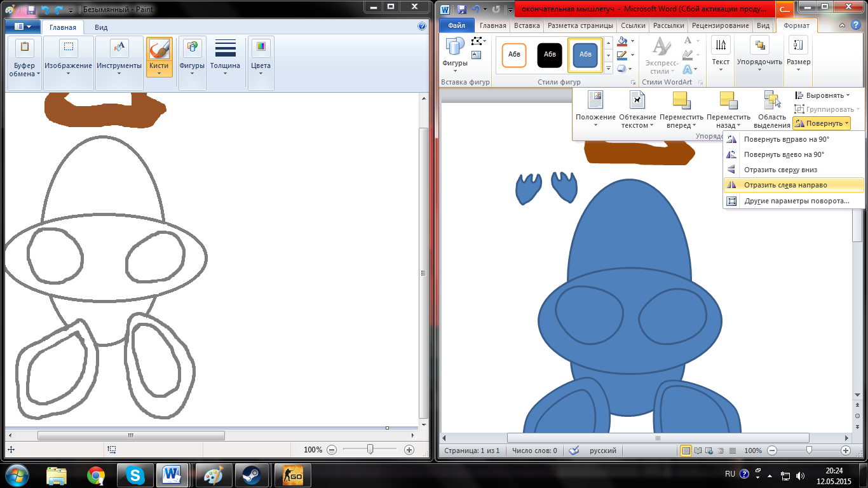
Task: Open the Размер size dropdown
Action: [799, 53]
